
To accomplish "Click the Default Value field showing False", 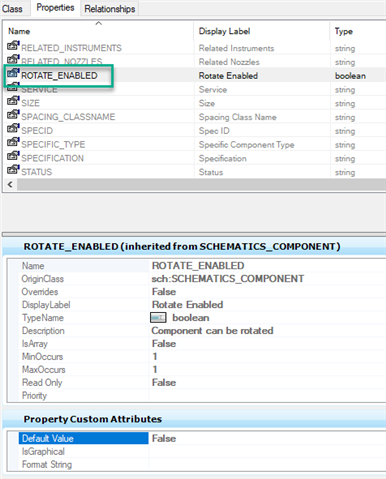I will pyautogui.click(x=267, y=438).
